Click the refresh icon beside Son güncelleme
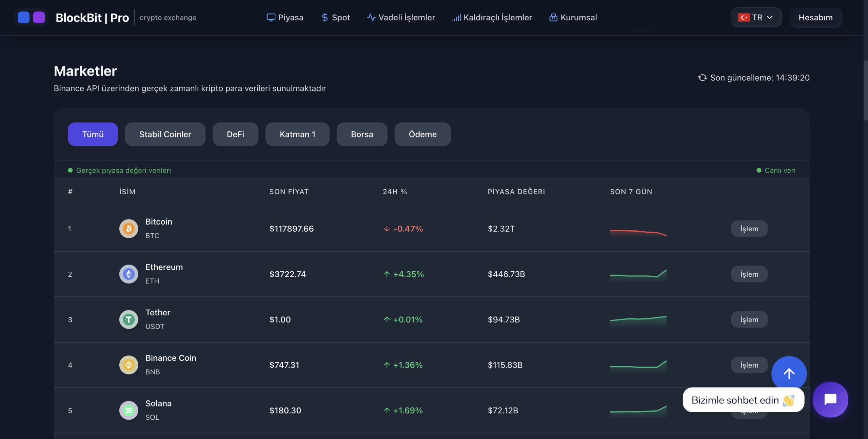This screenshot has height=439, width=868. (702, 78)
